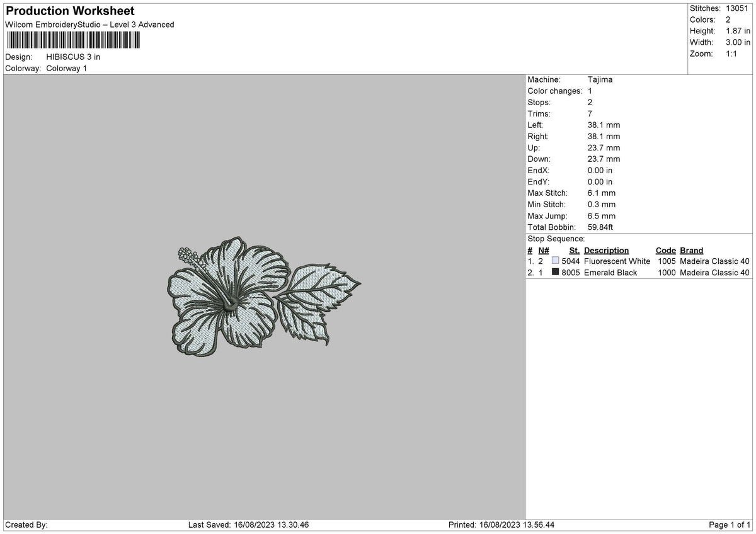Click the 'Right:' label
This screenshot has height=534, width=756.
pos(538,136)
